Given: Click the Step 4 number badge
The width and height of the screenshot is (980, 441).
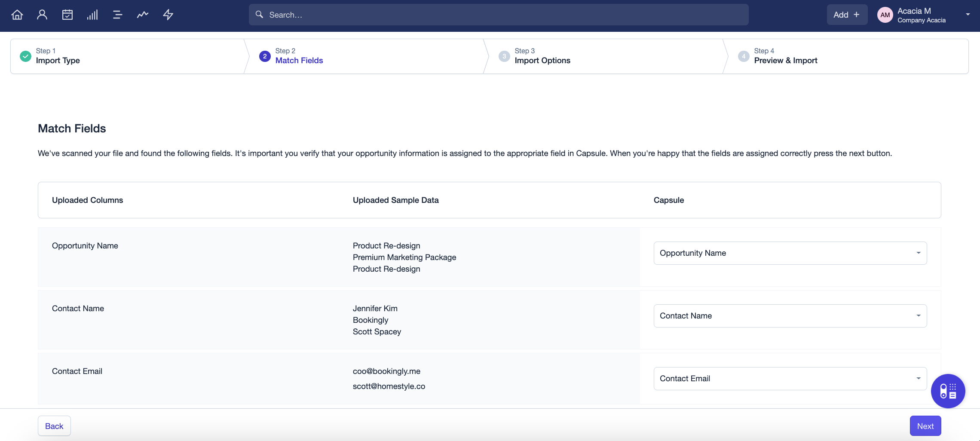Looking at the screenshot, I should coord(744,56).
